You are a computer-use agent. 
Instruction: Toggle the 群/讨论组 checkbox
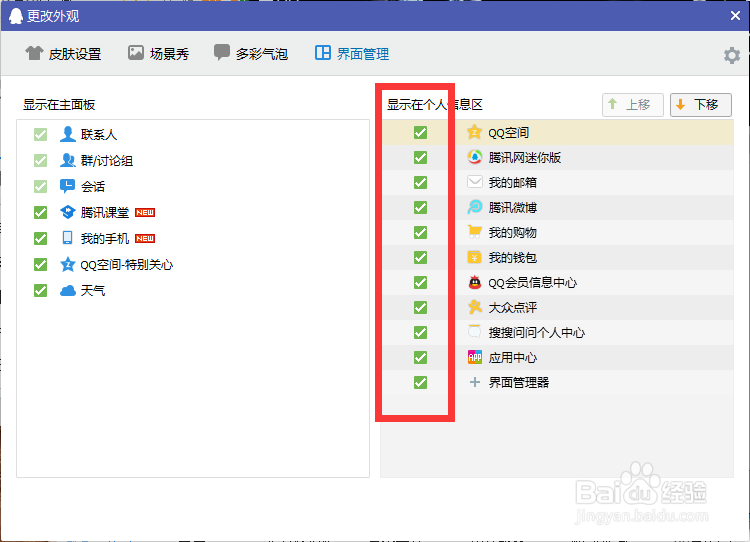click(x=41, y=161)
